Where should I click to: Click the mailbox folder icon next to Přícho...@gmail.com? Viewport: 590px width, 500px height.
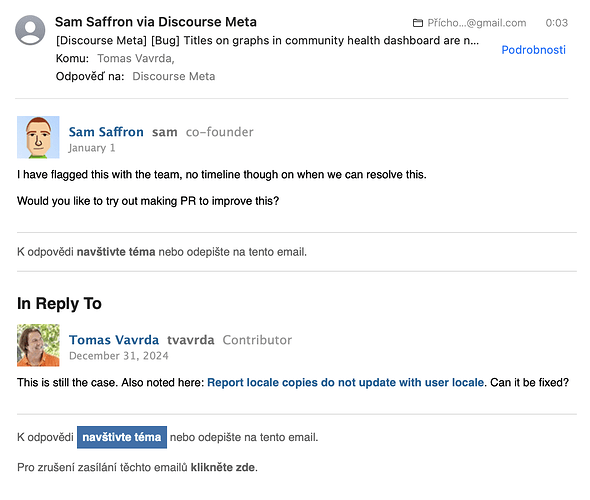(418, 23)
